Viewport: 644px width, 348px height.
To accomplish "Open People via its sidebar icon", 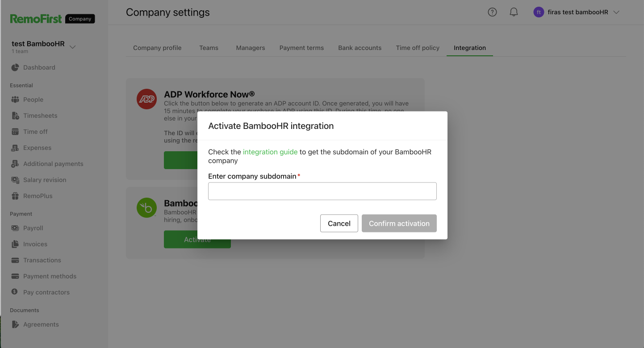I will [15, 99].
